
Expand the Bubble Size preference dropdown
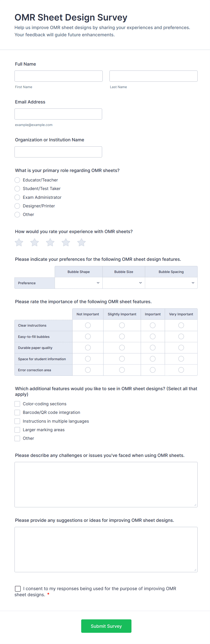point(124,283)
